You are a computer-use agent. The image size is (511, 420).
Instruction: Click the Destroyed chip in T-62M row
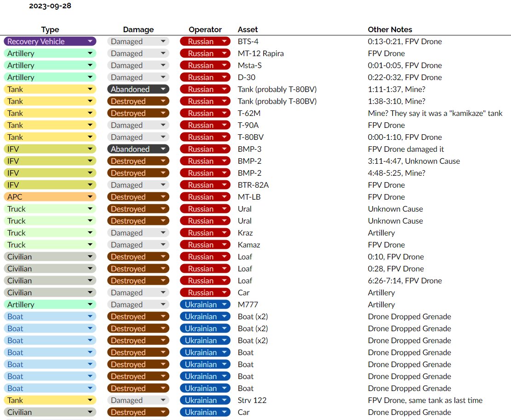(x=138, y=113)
